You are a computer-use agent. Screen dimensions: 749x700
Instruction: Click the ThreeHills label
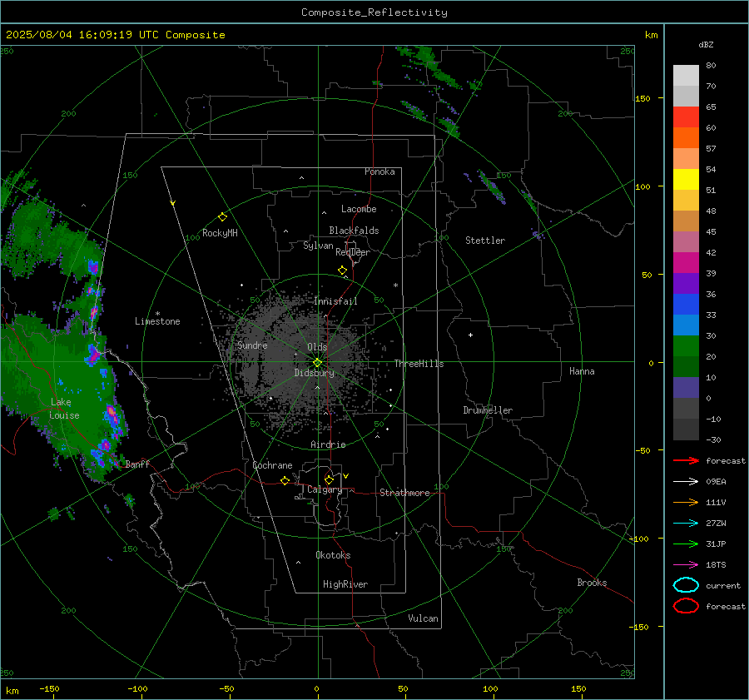tap(419, 364)
